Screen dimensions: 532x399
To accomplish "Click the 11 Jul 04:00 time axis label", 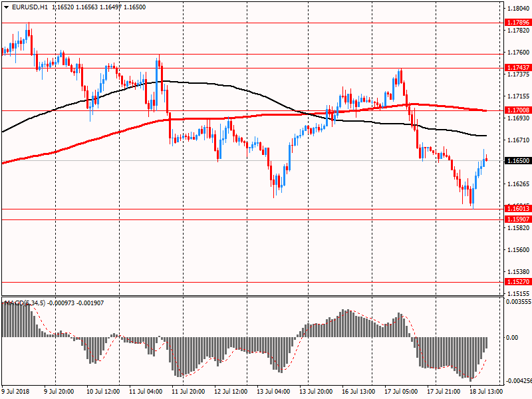I will coord(146,391).
